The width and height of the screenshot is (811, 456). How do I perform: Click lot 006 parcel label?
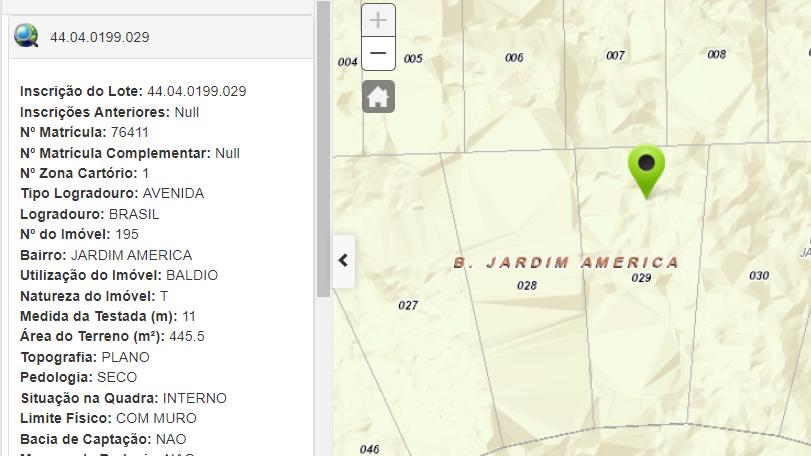pos(514,58)
